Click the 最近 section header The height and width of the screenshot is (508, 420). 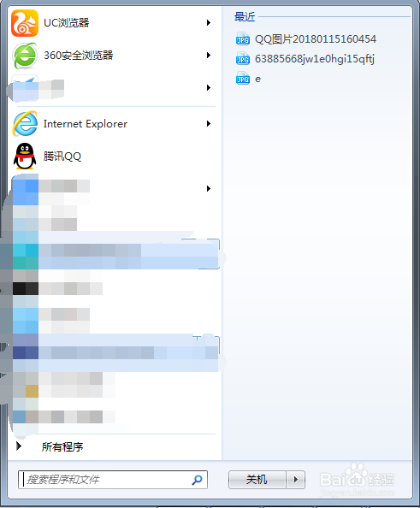click(x=245, y=16)
